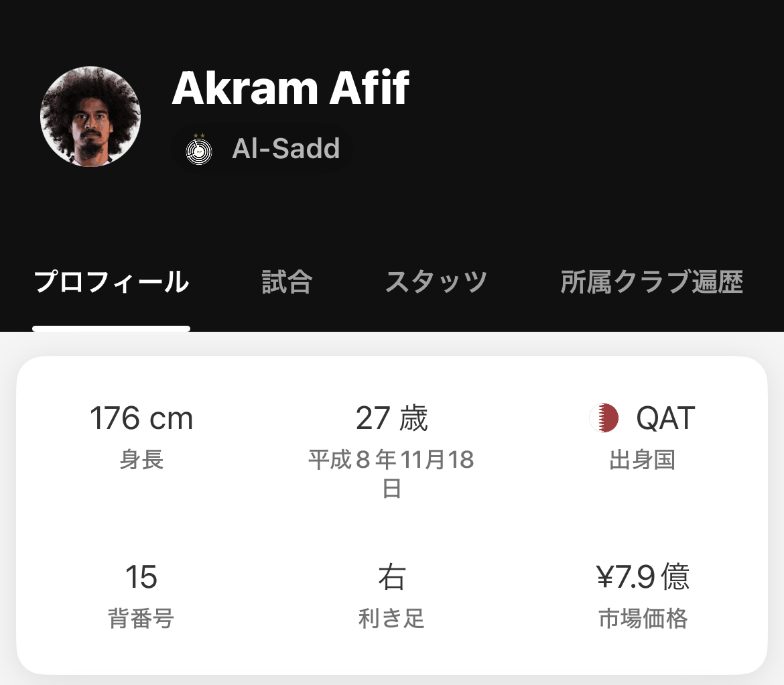Viewport: 784px width, 685px height.
Task: Select the プロフィール tab
Action: (x=111, y=282)
